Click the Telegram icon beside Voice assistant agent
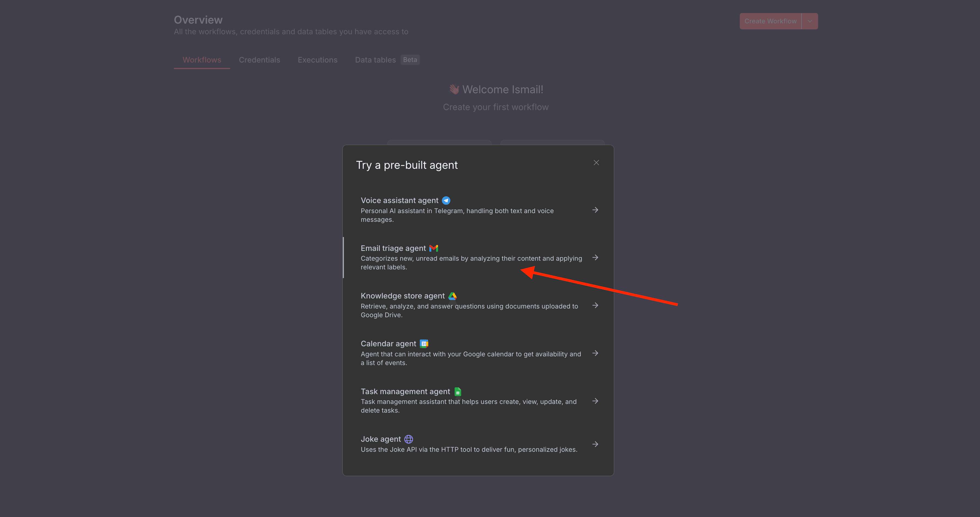This screenshot has height=517, width=980. coord(446,200)
